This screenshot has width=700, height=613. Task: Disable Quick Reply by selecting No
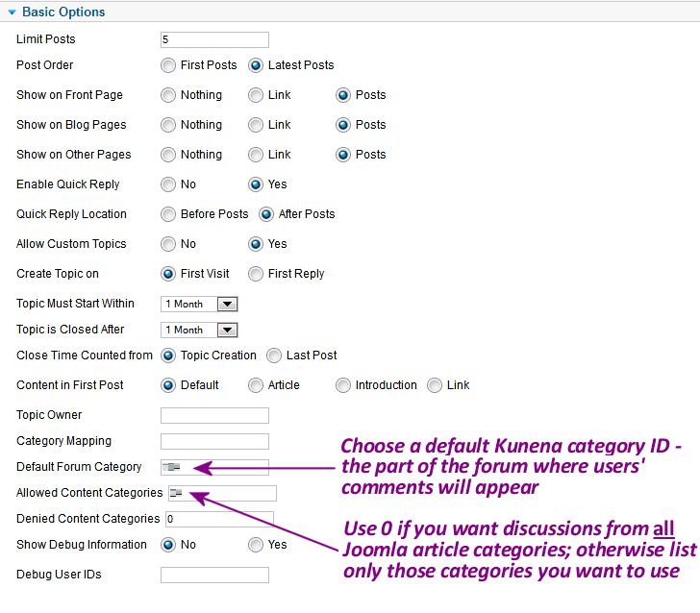168,184
